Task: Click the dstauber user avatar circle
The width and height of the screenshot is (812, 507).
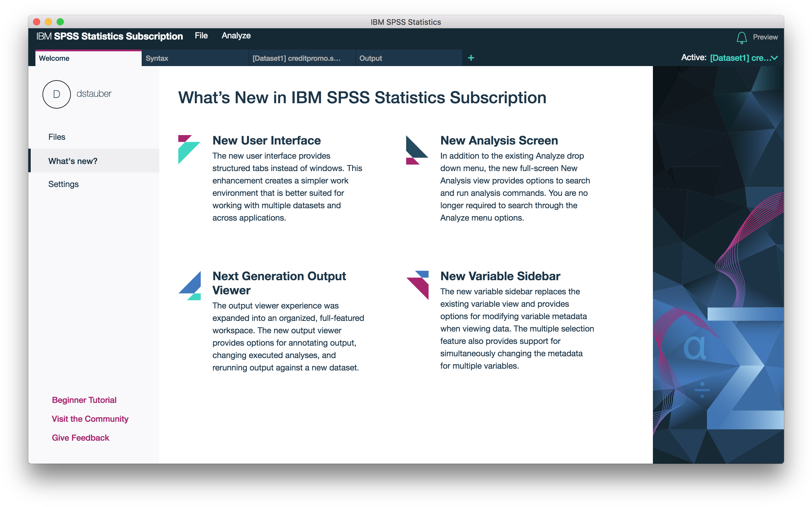Action: 56,94
